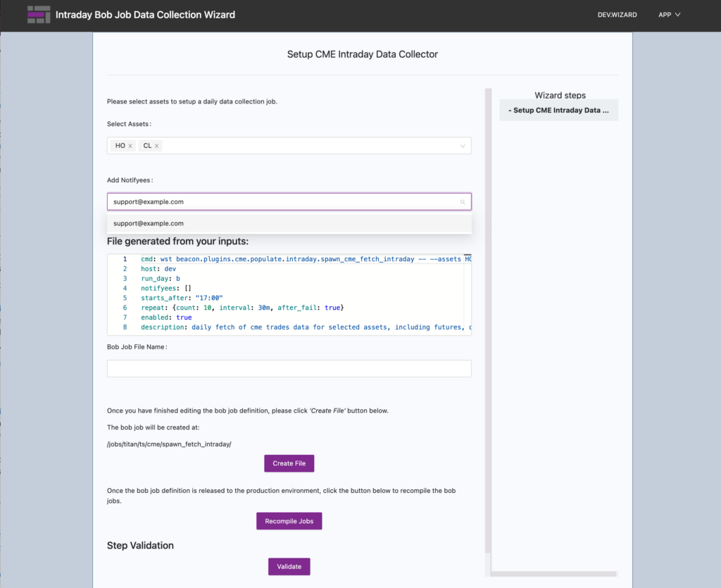Select Setup CME Intraday Data wizard step
The image size is (721, 588).
[x=558, y=111]
